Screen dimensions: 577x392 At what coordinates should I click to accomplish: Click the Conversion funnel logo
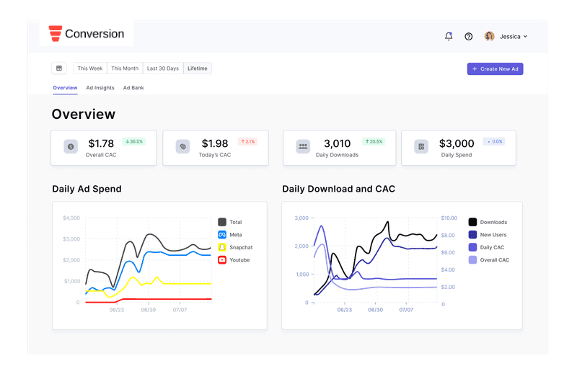click(56, 33)
